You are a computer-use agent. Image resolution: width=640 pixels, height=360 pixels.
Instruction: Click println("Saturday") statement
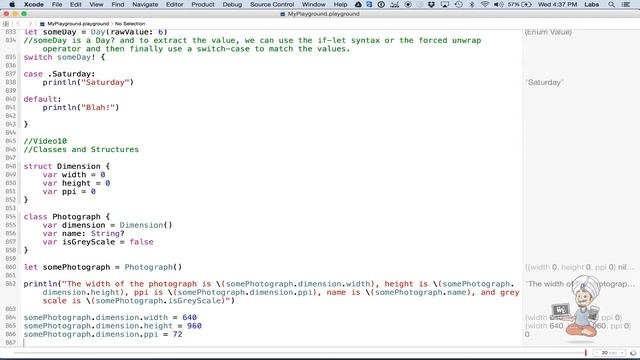[88, 82]
